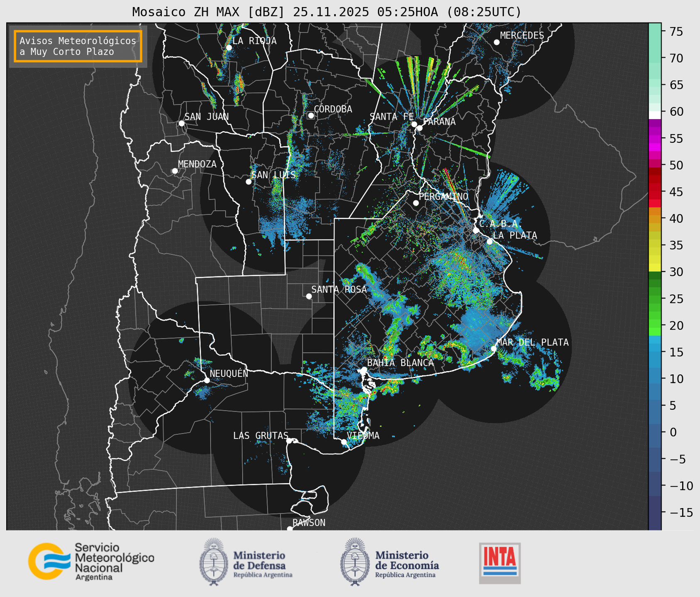Image resolution: width=700 pixels, height=597 pixels.
Task: Click the MERCEDES city dot
Action: 497,42
